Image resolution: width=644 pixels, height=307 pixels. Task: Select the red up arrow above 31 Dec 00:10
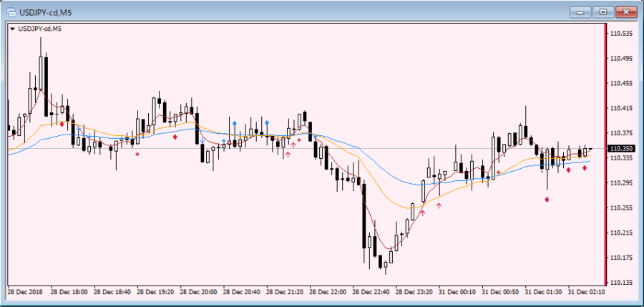pos(439,205)
